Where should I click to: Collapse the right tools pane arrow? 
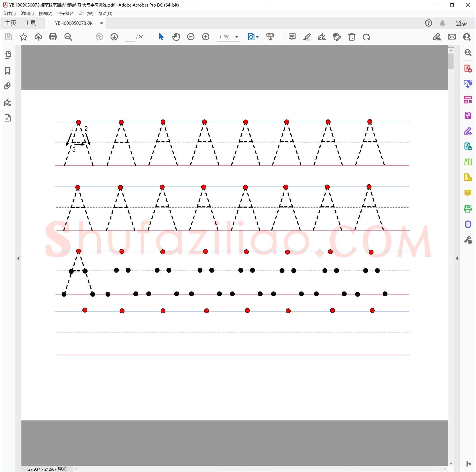pyautogui.click(x=457, y=258)
